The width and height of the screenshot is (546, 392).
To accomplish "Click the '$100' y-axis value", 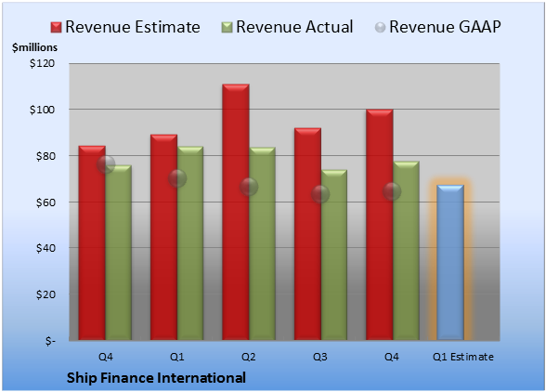I will pos(42,110).
